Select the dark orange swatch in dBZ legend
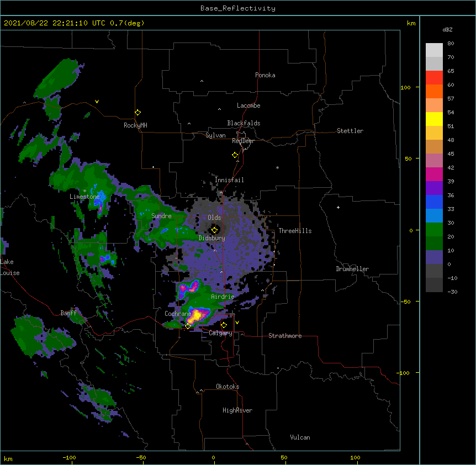This screenshot has height=465, width=476. click(434, 91)
